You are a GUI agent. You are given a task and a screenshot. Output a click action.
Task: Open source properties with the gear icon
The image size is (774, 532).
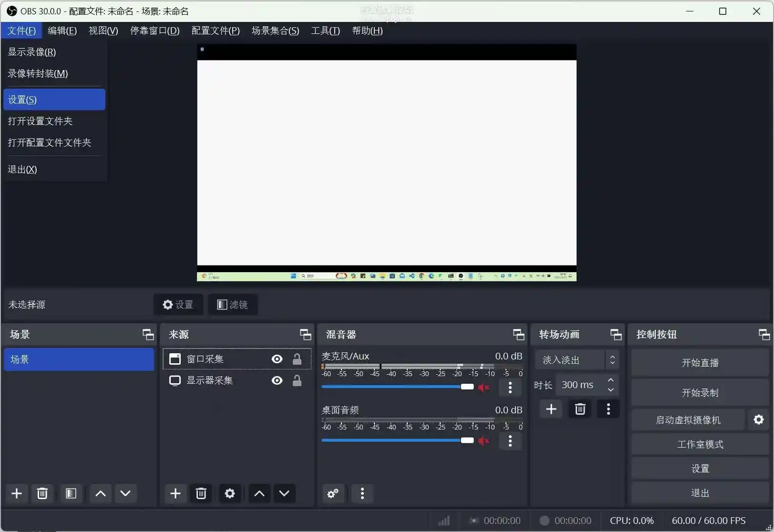[x=229, y=493]
